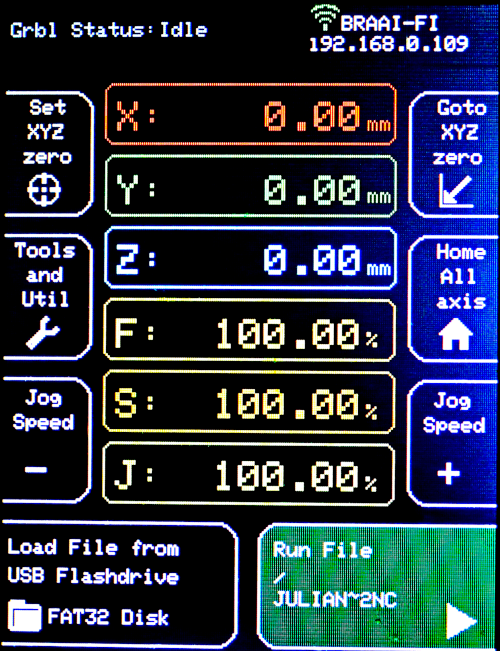The width and height of the screenshot is (500, 651).
Task: Tap the S spindle override 100.00% field
Action: pyautogui.click(x=249, y=402)
